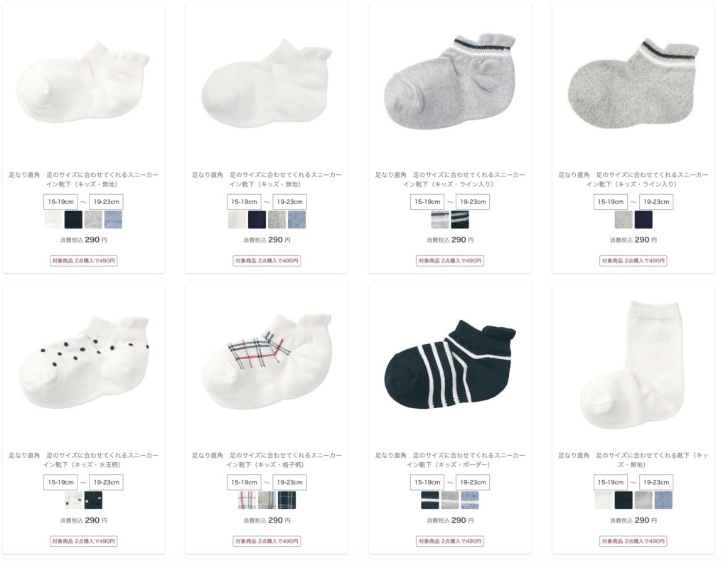Open white plain sneaker sock image

pyautogui.click(x=84, y=84)
